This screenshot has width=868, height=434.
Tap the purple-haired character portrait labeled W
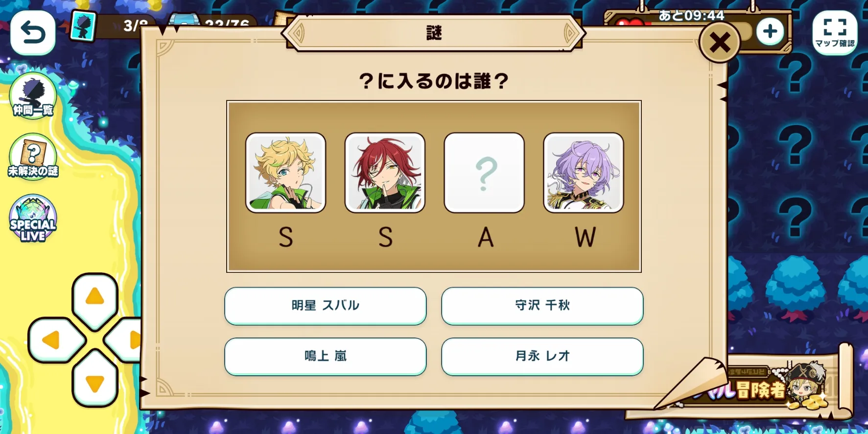coord(584,172)
